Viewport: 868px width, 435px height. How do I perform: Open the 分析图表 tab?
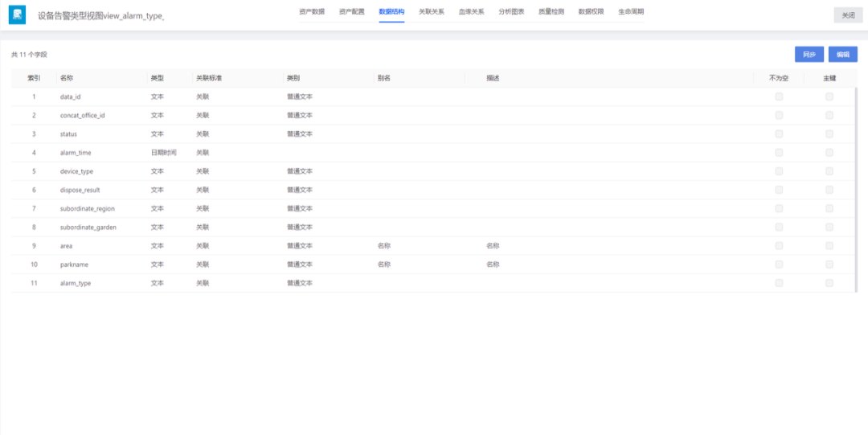511,11
